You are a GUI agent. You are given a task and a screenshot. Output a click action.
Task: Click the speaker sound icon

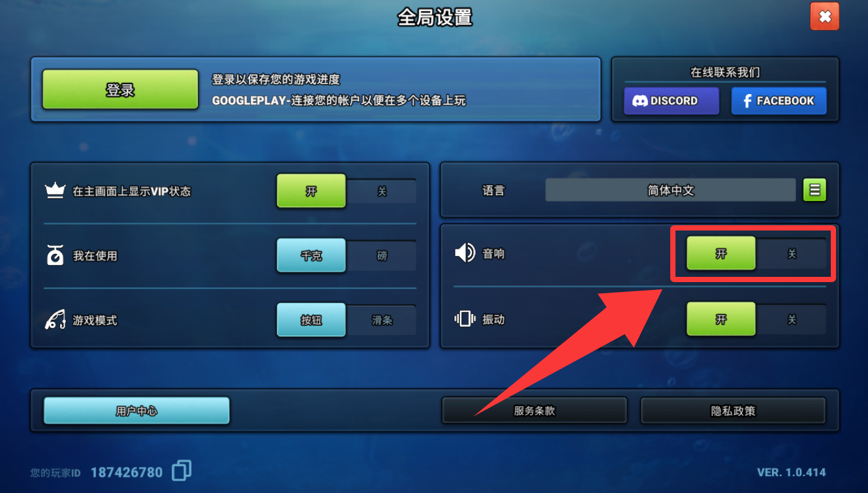[465, 253]
